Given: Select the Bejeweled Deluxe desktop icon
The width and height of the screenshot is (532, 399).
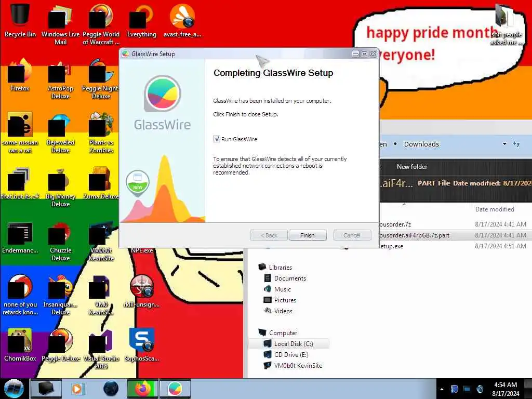Looking at the screenshot, I should 60,133.
